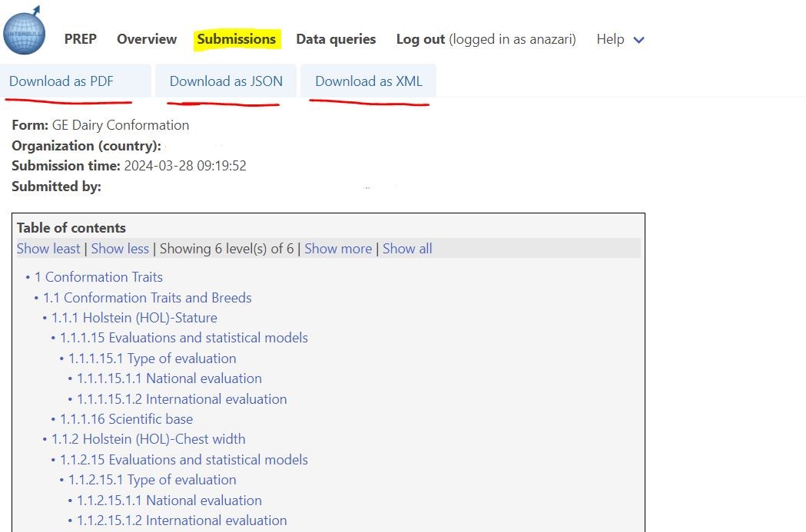Viewport: 806px width, 532px height.
Task: Download the submission as JSON
Action: 226,81
